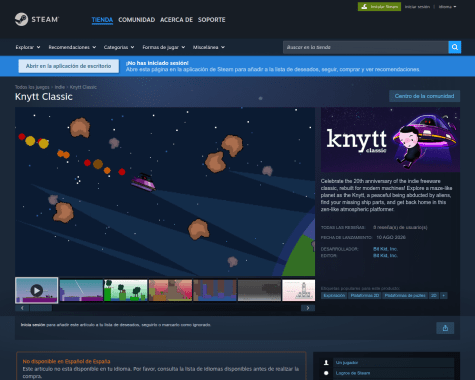Click the 'Inicia sesión' wishlist link

click(33, 325)
